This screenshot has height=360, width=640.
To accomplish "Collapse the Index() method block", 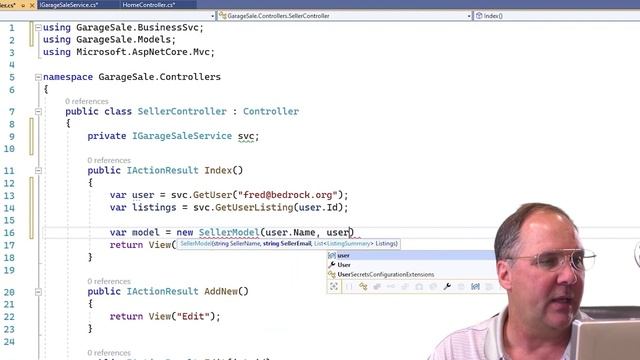I will 38,171.
